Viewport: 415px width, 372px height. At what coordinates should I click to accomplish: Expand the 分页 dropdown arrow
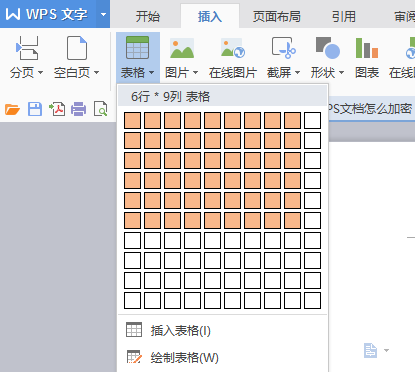(40, 72)
